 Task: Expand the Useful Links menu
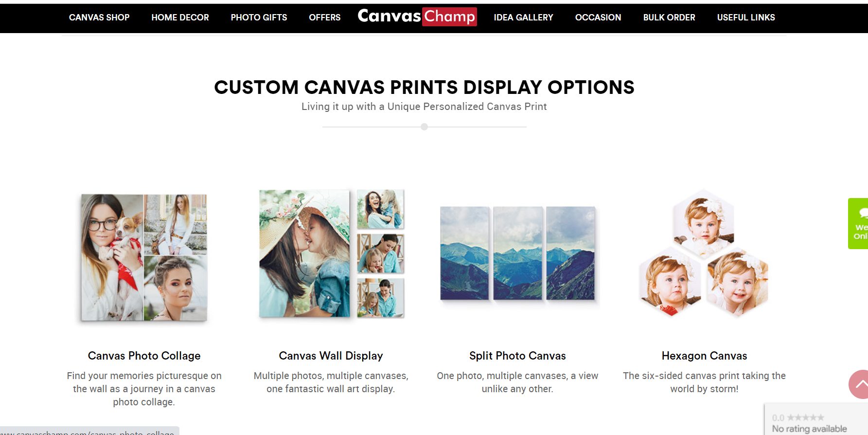[x=746, y=18]
